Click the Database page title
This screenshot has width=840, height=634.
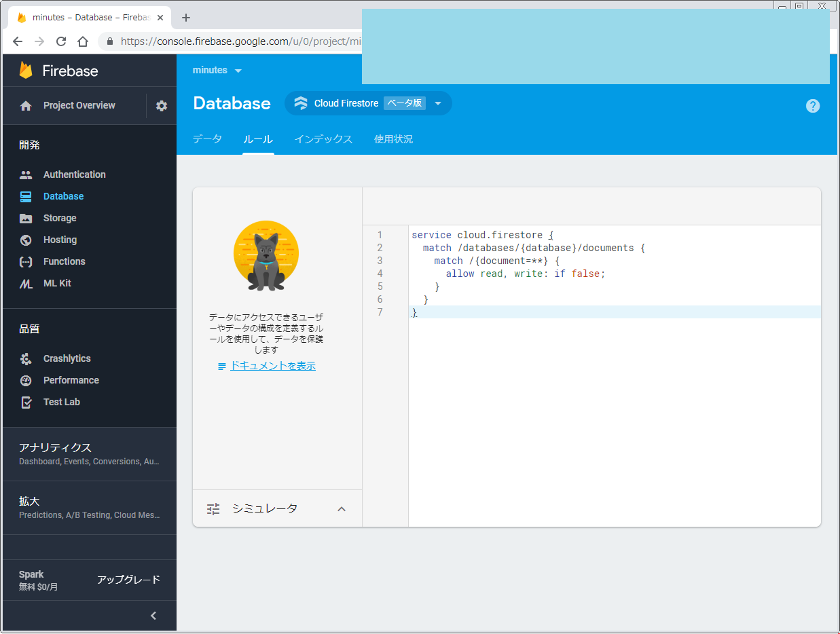click(232, 103)
